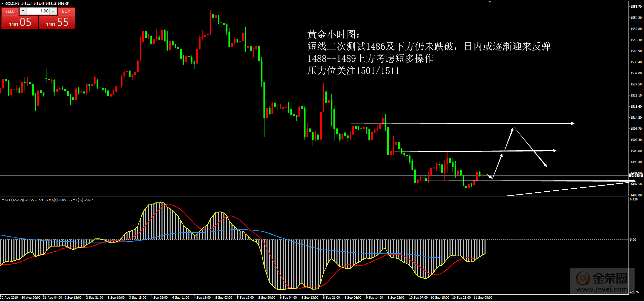This screenshot has height=302, width=644.
Task: Select the chart shift marker at top
Action: pos(490,2)
